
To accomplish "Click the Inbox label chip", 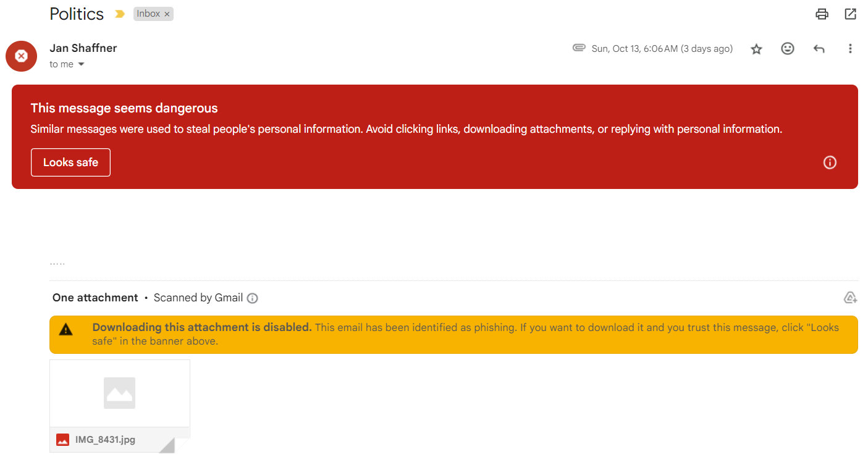I will coord(148,14).
